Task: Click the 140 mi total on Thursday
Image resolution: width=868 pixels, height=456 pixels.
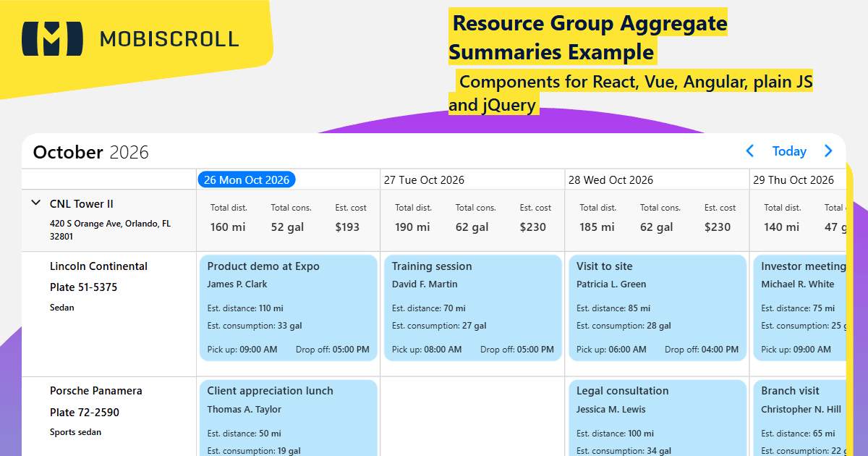Action: click(x=781, y=227)
